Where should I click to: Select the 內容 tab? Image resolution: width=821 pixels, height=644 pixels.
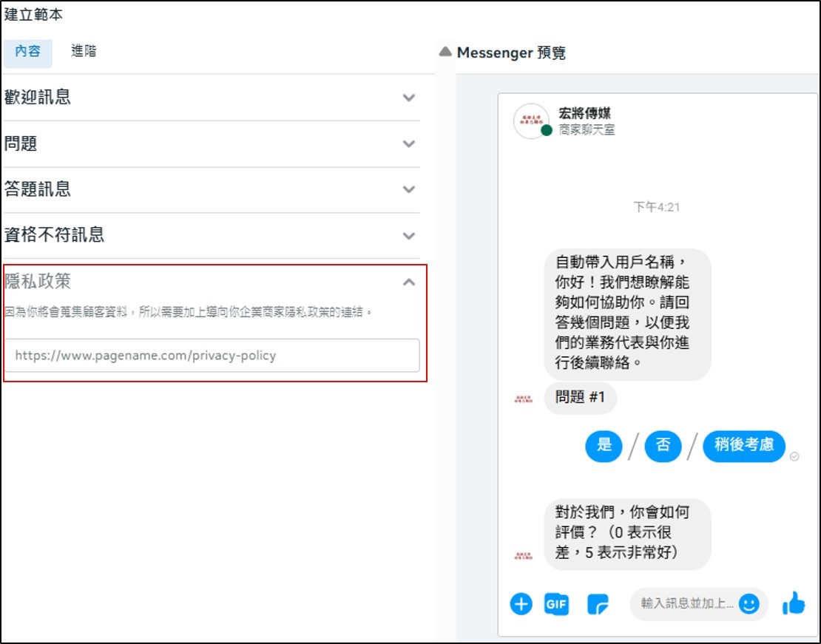27,52
